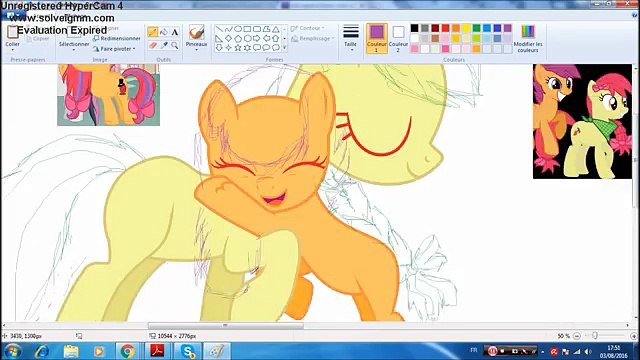Viewport: 640px width, 360px height.
Task: Choose the up arrow shape
Action: (276, 38)
